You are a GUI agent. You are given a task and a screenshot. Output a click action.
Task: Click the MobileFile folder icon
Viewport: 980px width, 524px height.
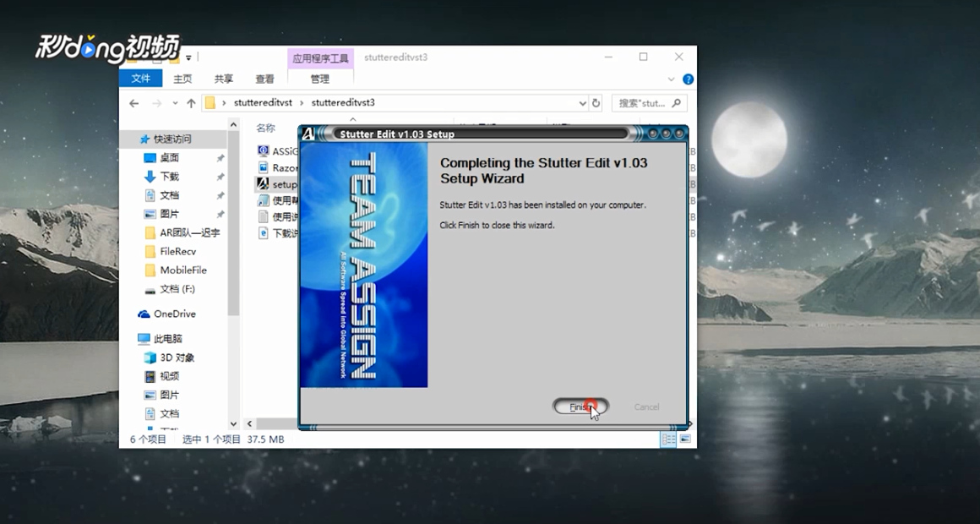[x=150, y=270]
